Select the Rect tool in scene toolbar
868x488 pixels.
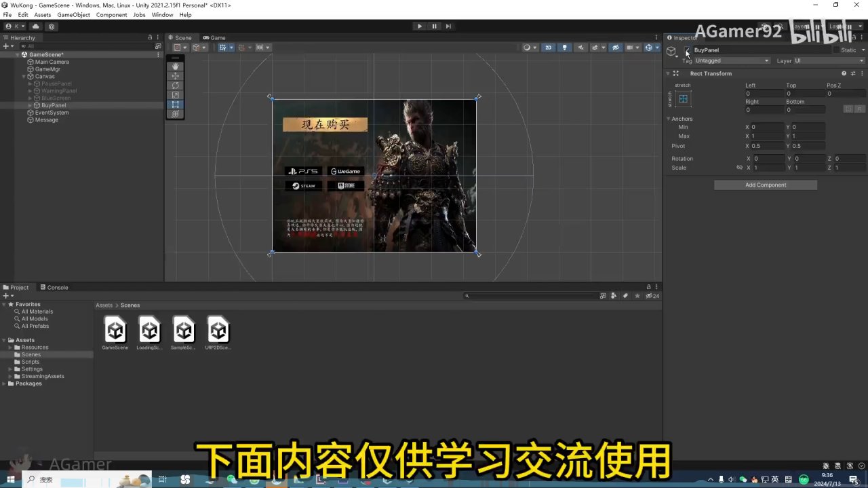176,105
